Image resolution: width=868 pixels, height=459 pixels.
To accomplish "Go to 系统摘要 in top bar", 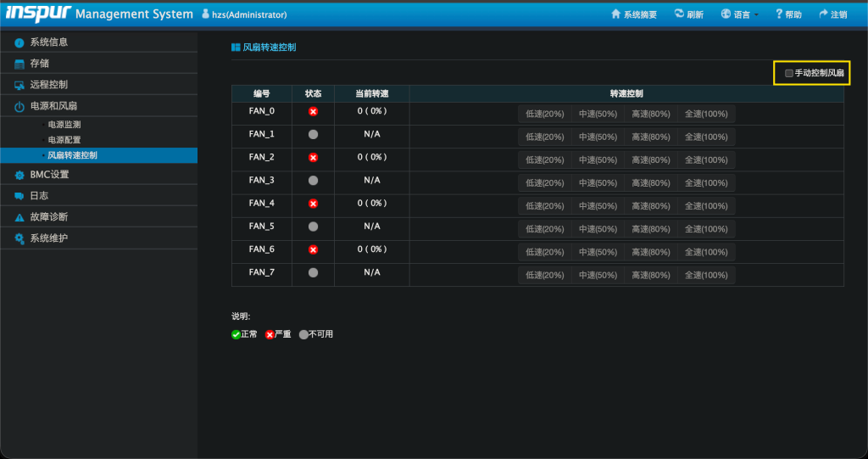I will [x=634, y=14].
